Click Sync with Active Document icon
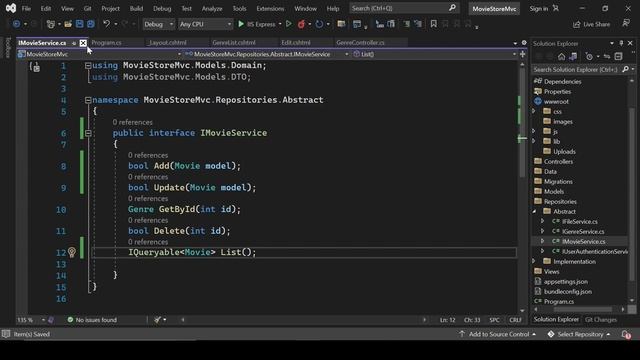This screenshot has width=640, height=360. (x=607, y=56)
